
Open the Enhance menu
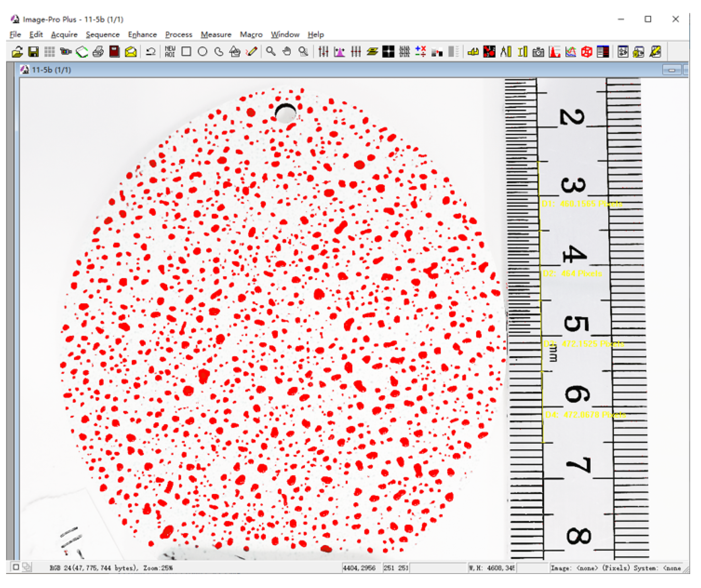click(142, 35)
